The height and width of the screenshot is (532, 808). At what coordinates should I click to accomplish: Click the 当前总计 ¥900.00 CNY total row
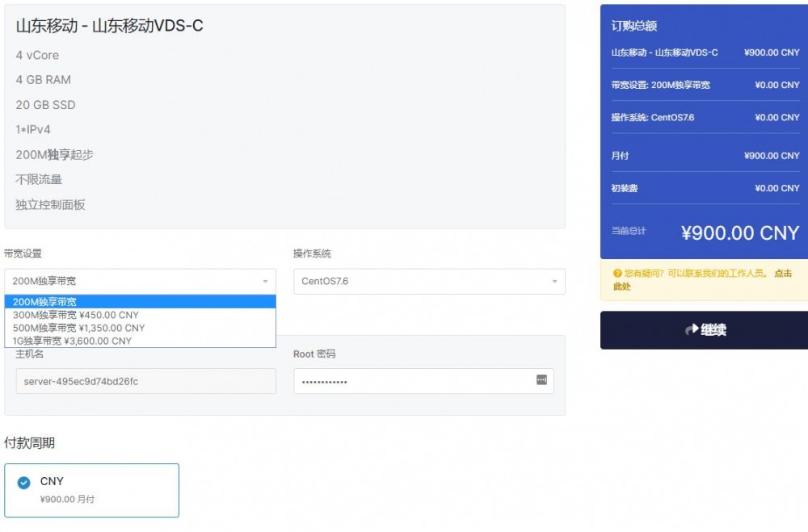coord(702,232)
